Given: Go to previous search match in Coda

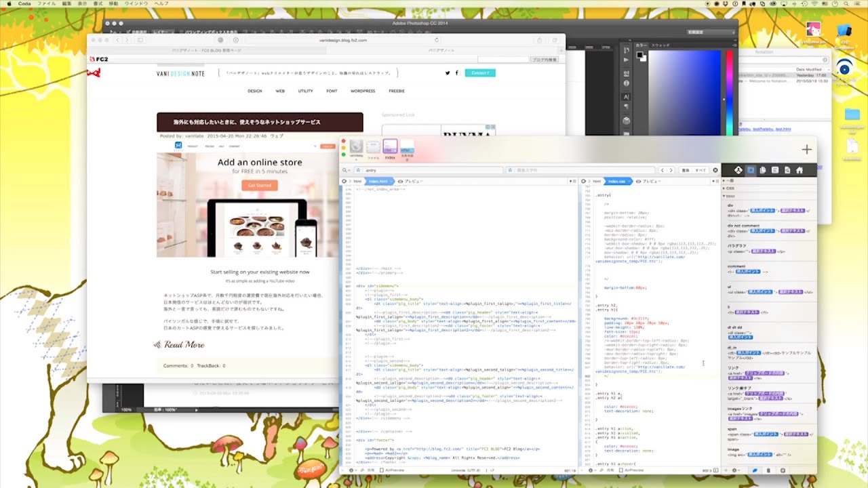Looking at the screenshot, I should pyautogui.click(x=663, y=170).
